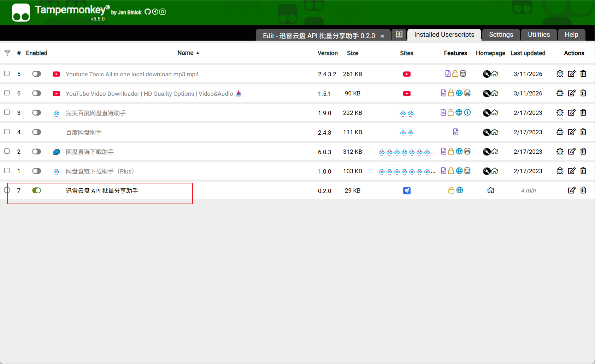Open Greasy Fork page for Youtube Tools script
The height and width of the screenshot is (364, 595).
click(487, 74)
